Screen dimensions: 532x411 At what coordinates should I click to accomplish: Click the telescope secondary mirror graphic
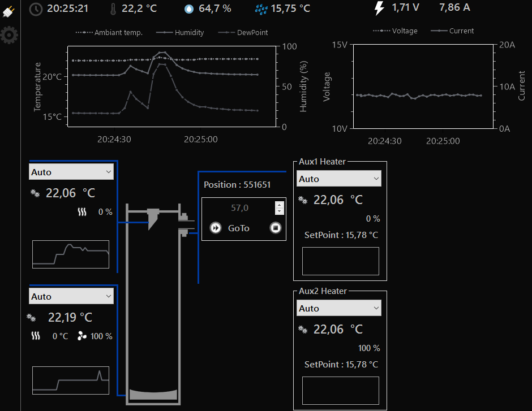click(153, 219)
